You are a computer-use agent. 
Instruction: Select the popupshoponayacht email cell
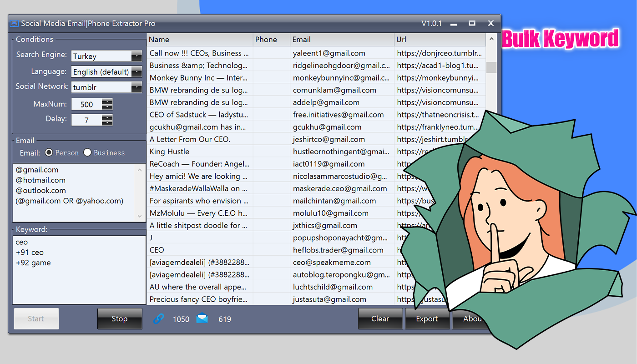pos(342,238)
